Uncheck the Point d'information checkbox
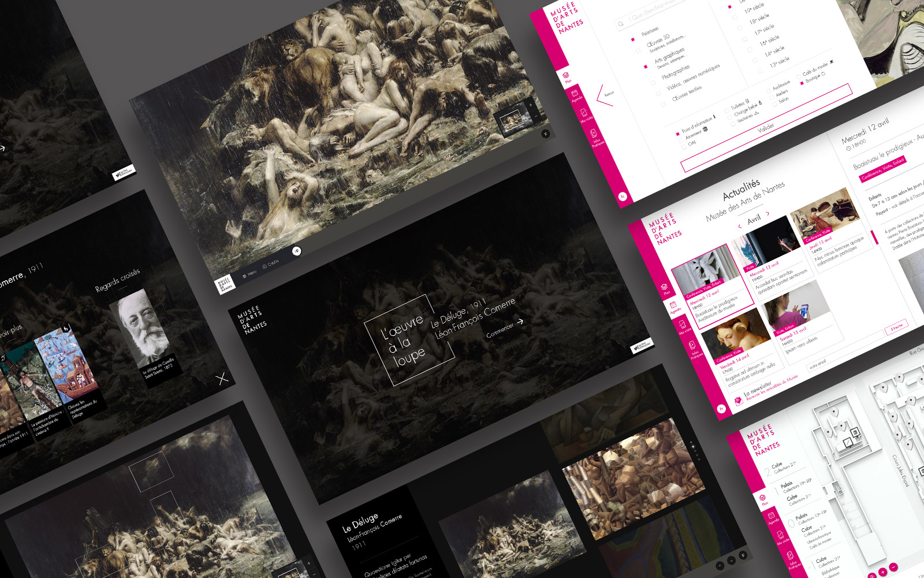The height and width of the screenshot is (578, 924). [x=677, y=134]
